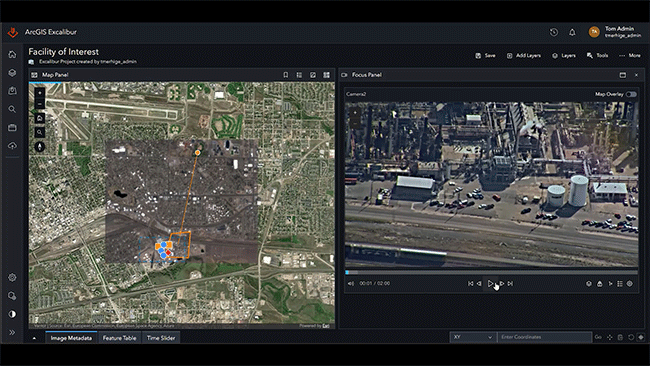The width and height of the screenshot is (650, 366).
Task: Step forward one frame
Action: 502,284
